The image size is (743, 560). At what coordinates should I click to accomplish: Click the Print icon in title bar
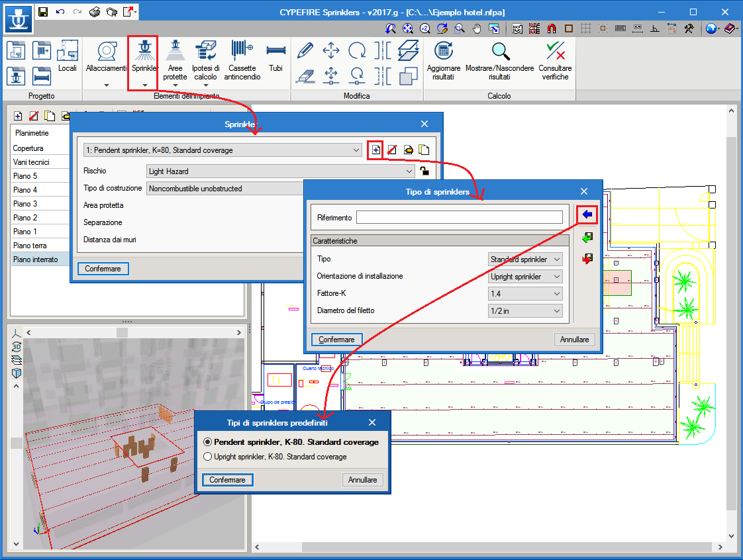pos(95,12)
